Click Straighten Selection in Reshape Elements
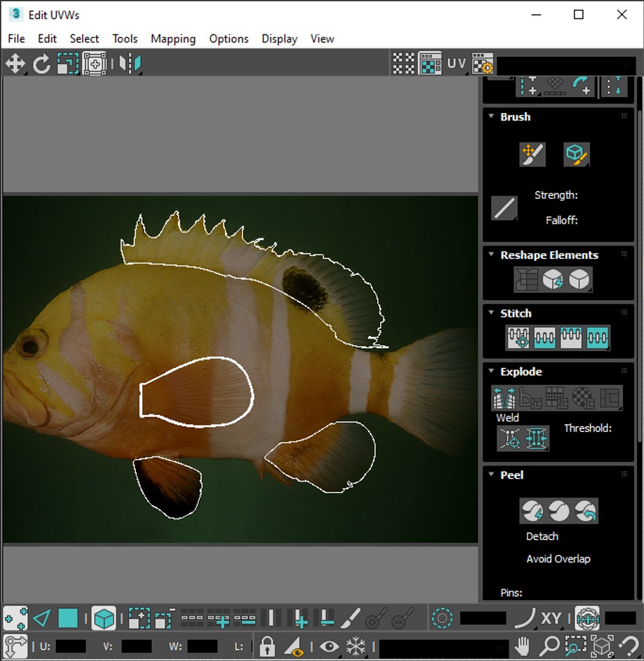 pos(526,279)
